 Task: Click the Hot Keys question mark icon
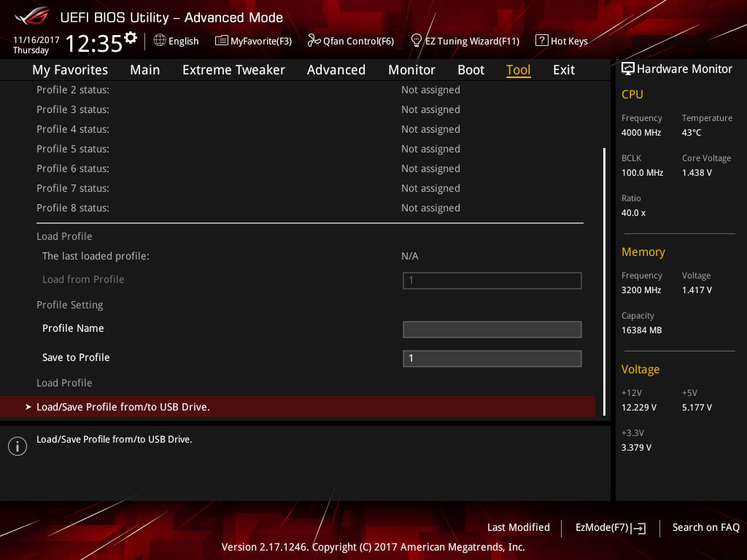542,41
